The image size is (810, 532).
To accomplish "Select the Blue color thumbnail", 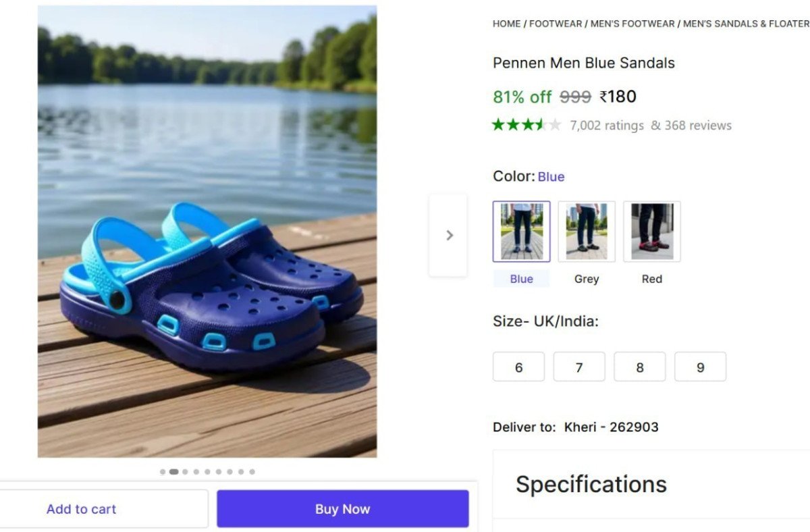I will click(521, 231).
